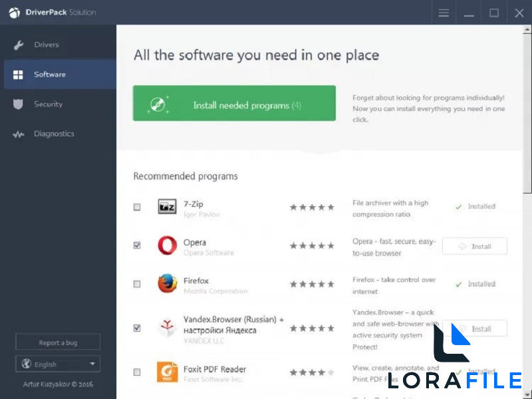
Task: Click the Report a bug button
Action: point(58,342)
